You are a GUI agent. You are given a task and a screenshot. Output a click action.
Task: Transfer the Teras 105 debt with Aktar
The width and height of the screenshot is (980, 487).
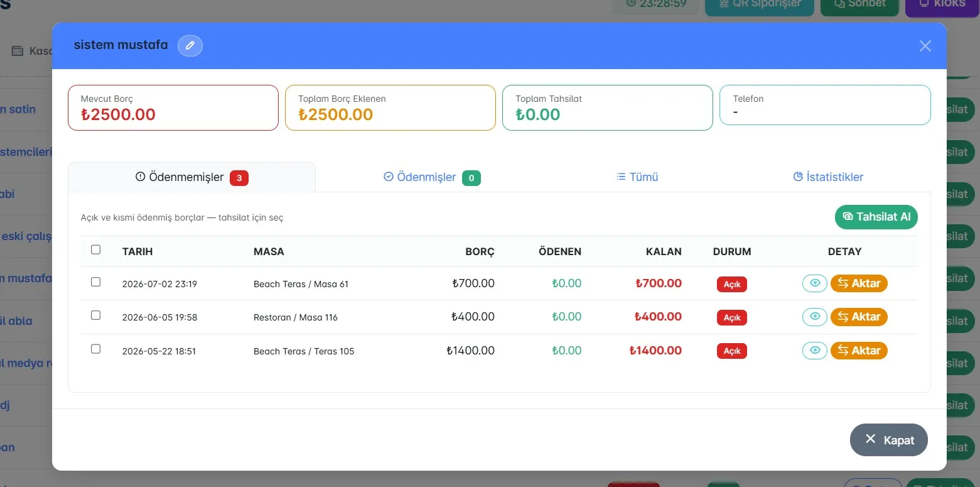coord(859,351)
